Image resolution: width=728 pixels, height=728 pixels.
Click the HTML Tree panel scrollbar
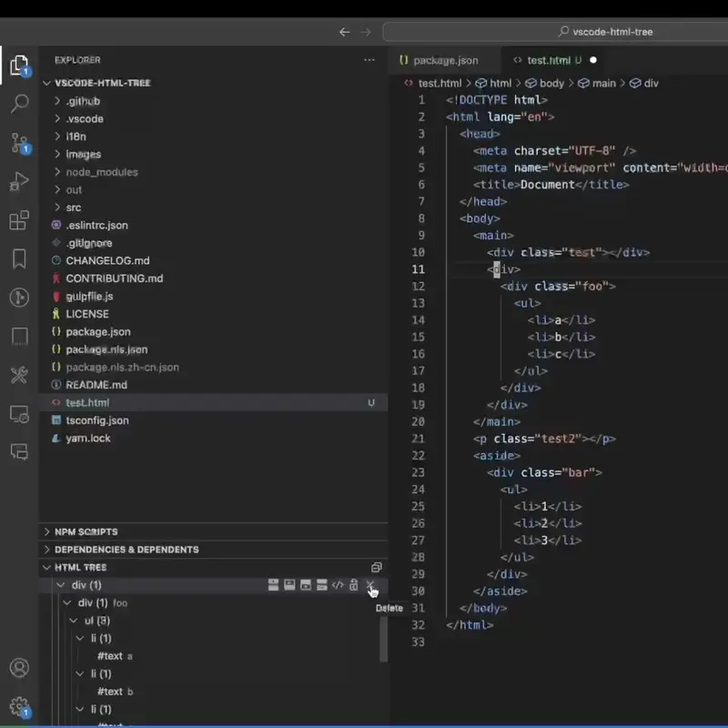(383, 640)
